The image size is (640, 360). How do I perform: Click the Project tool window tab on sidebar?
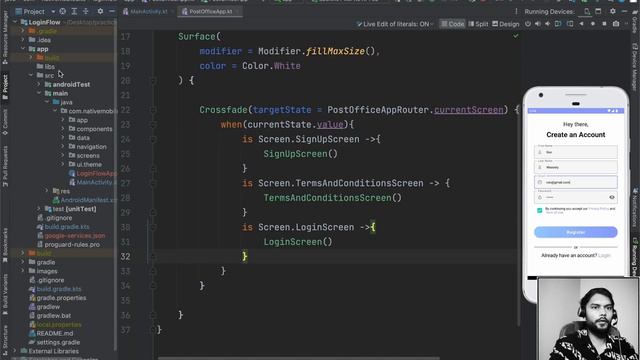pos(5,87)
